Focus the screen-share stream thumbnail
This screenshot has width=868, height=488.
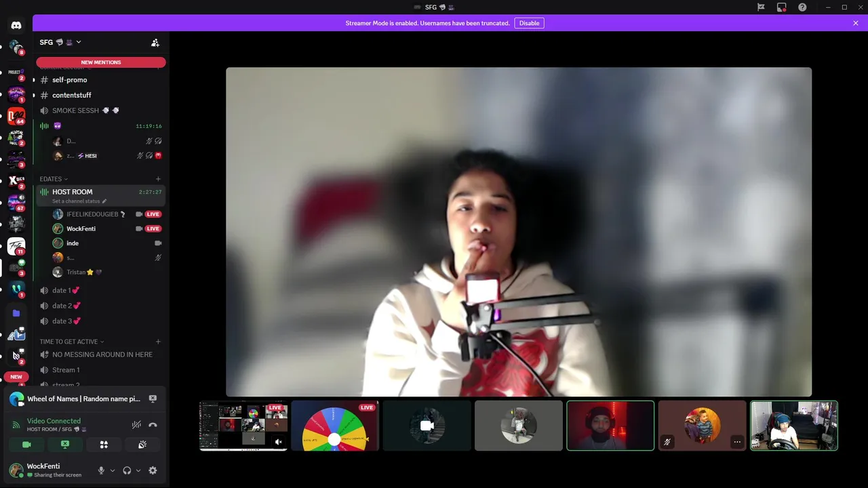click(x=243, y=426)
